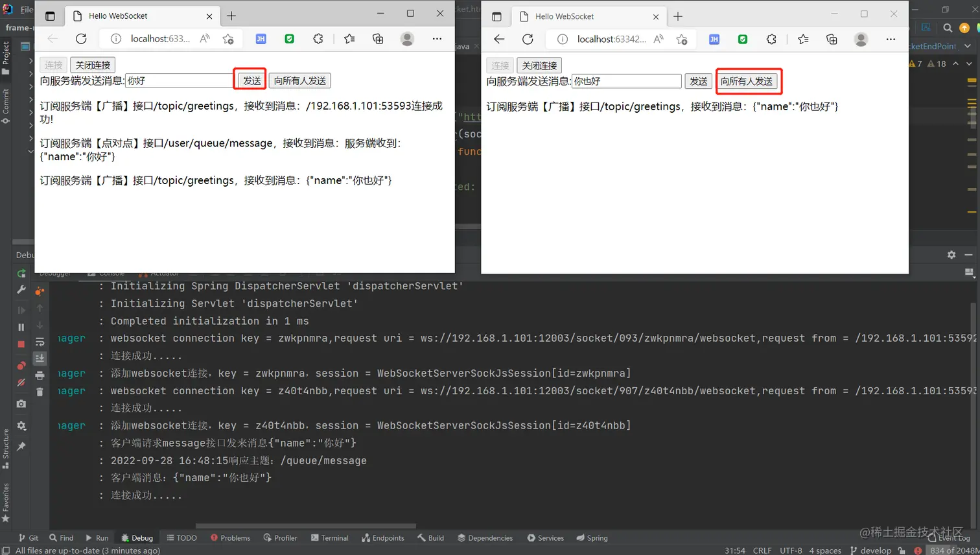Viewport: 980px width, 555px height.
Task: Open Favorites star icon in left browser
Action: click(x=349, y=39)
